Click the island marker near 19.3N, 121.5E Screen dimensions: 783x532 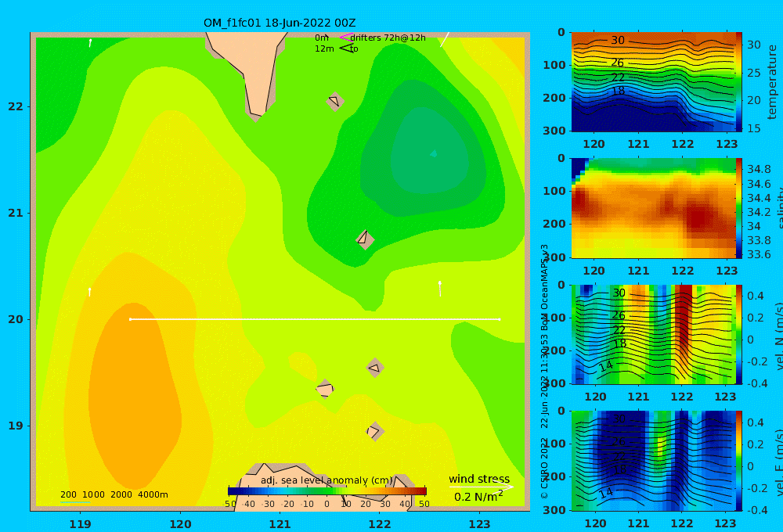click(325, 389)
